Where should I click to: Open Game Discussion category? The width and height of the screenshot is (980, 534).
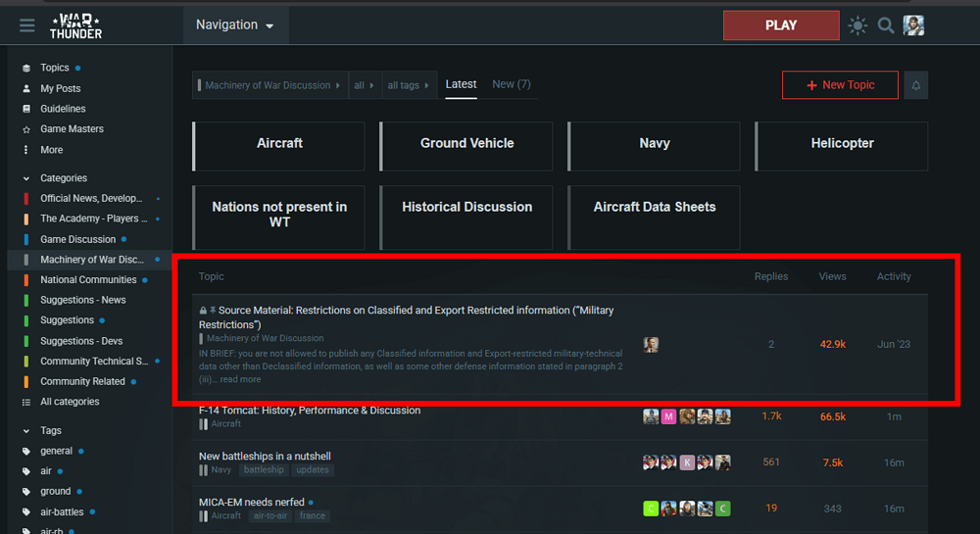[78, 239]
